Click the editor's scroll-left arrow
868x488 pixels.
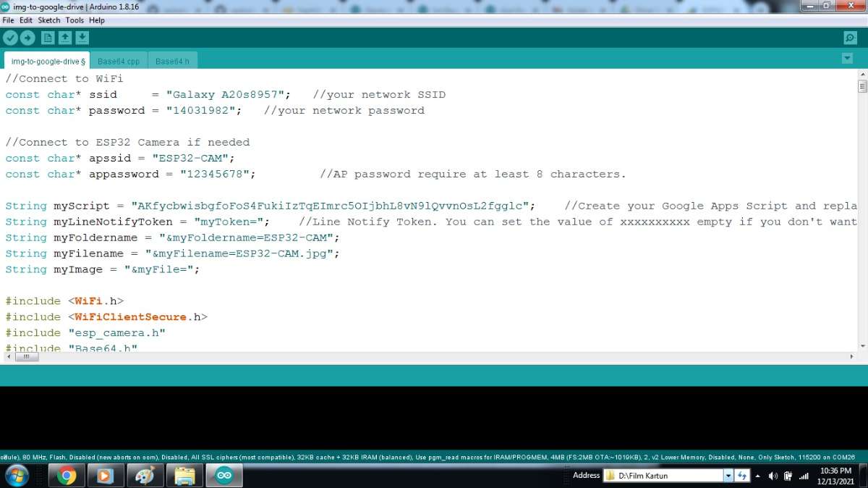tap(8, 356)
